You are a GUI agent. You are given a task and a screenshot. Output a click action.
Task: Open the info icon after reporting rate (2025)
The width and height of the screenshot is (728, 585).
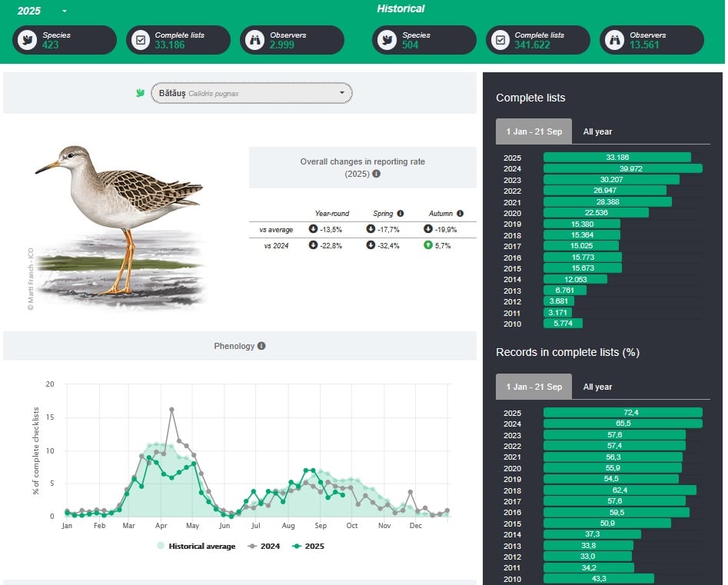(x=376, y=174)
